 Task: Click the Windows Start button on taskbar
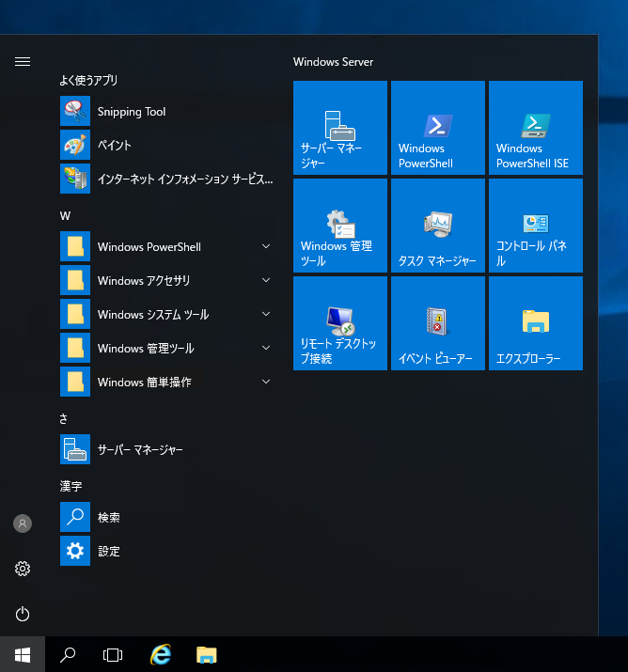pyautogui.click(x=23, y=654)
